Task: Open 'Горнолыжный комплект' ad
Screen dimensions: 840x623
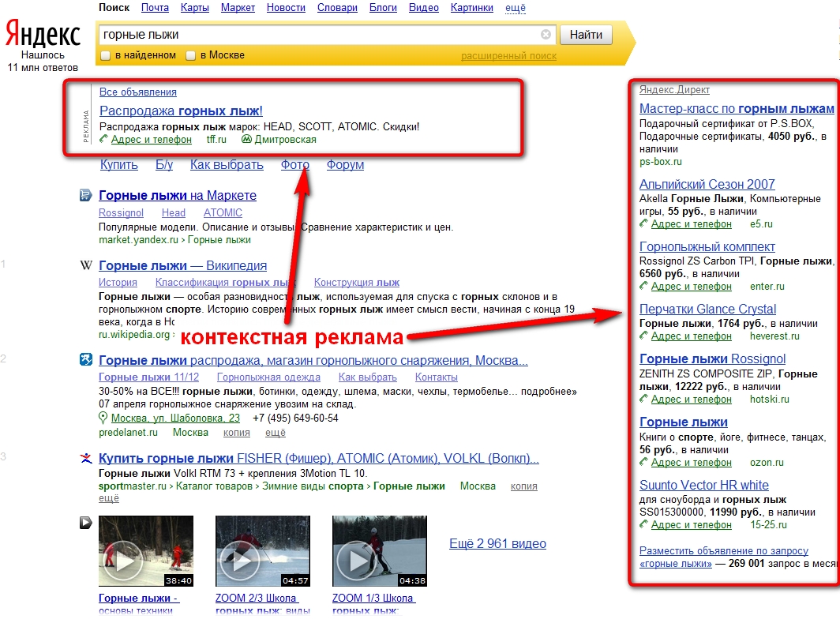Action: [x=707, y=247]
